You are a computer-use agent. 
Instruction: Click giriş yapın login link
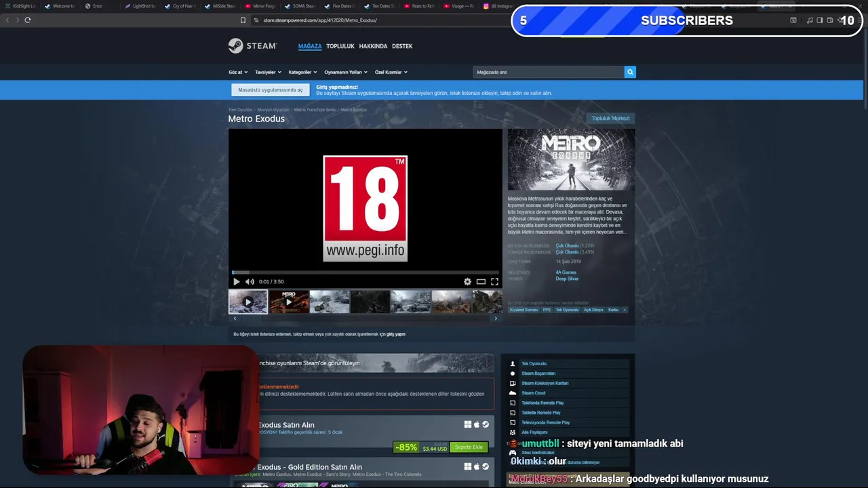coord(396,334)
